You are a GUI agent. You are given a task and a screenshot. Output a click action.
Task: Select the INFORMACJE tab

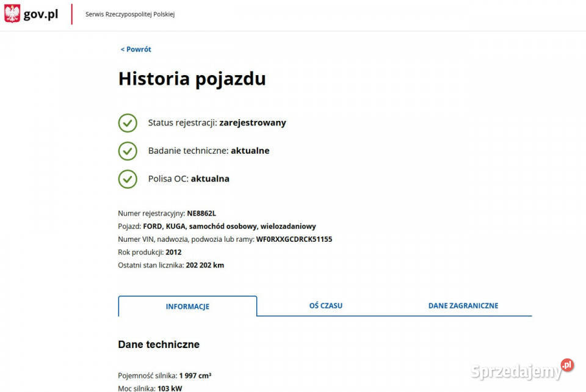(x=187, y=306)
